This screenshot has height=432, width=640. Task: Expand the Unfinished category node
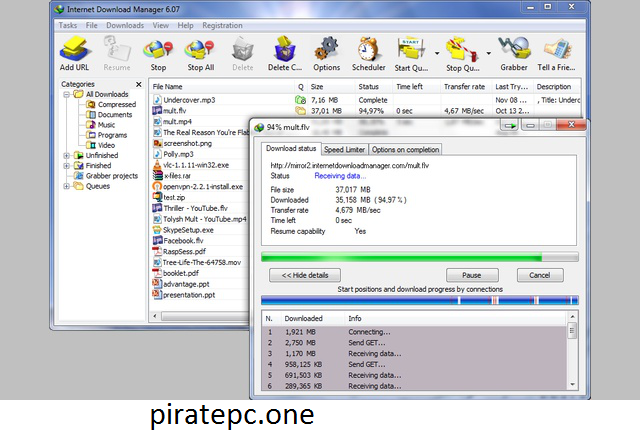coord(66,156)
